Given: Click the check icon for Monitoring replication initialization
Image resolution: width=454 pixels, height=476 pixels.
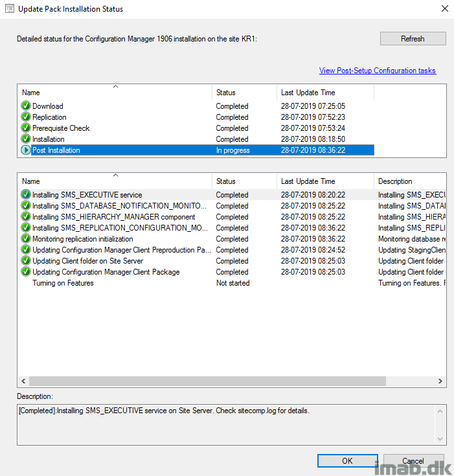Looking at the screenshot, I should 26,238.
